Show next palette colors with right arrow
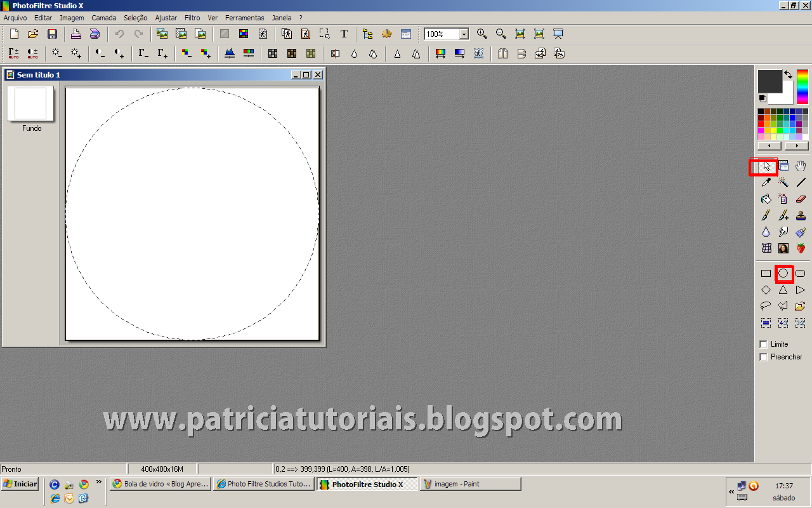 click(796, 146)
